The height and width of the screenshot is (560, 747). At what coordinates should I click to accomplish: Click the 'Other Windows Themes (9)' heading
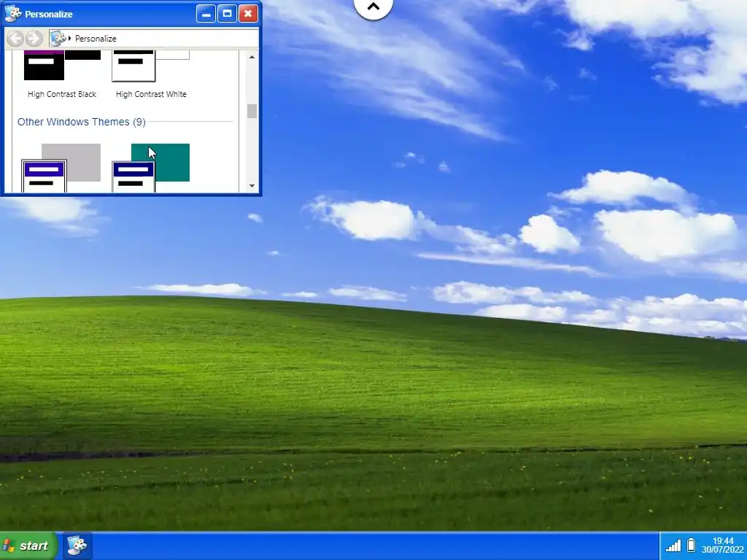(82, 122)
